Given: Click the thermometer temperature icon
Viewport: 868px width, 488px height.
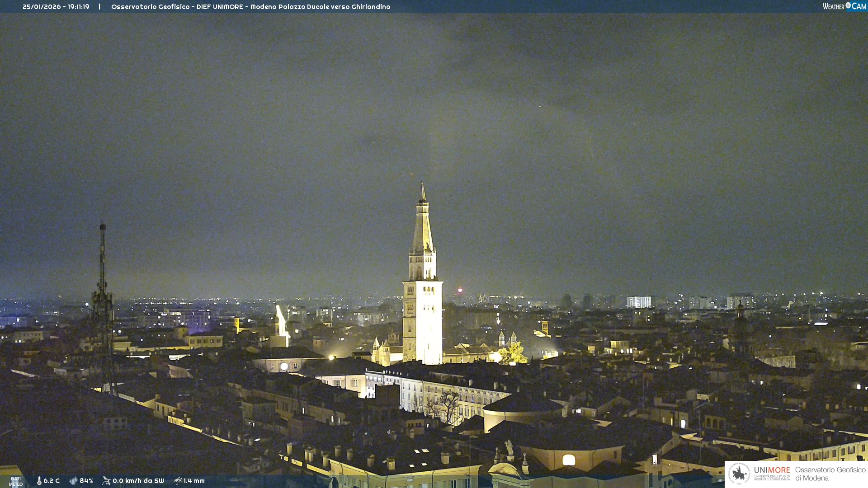Looking at the screenshot, I should click(39, 481).
